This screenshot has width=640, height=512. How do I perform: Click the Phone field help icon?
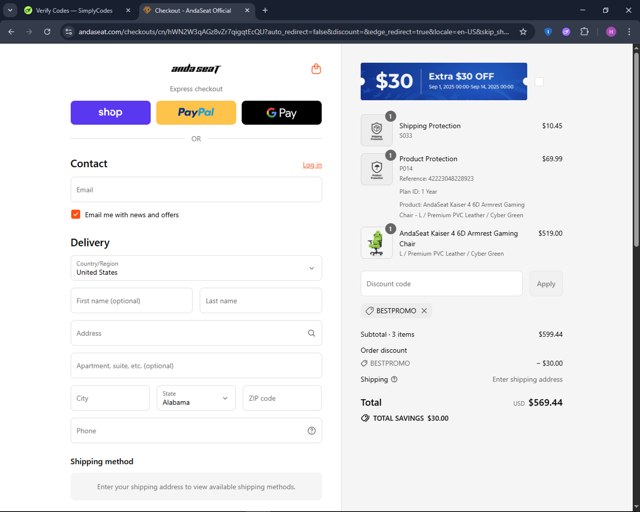(311, 431)
